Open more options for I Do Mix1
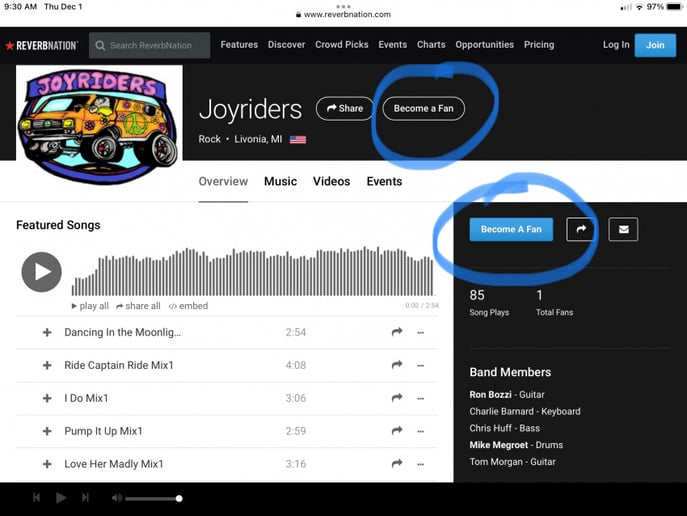Screen dimensions: 687x516 421,399
